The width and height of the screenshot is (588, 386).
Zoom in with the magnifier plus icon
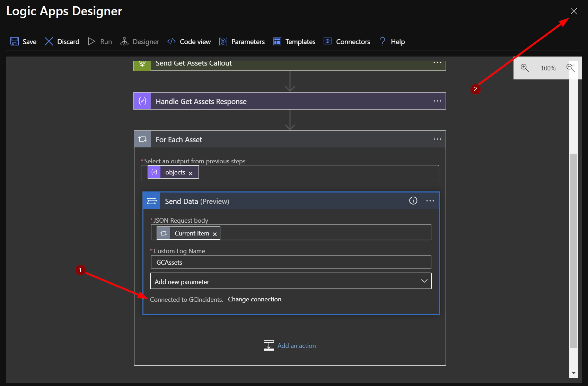coord(525,68)
